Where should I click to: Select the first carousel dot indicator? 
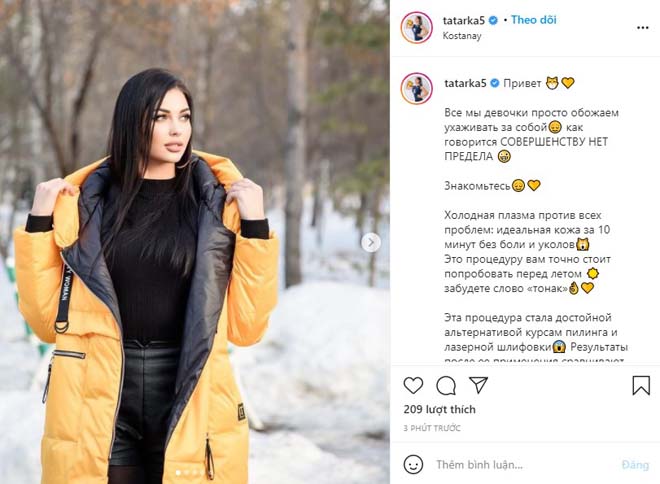178,473
